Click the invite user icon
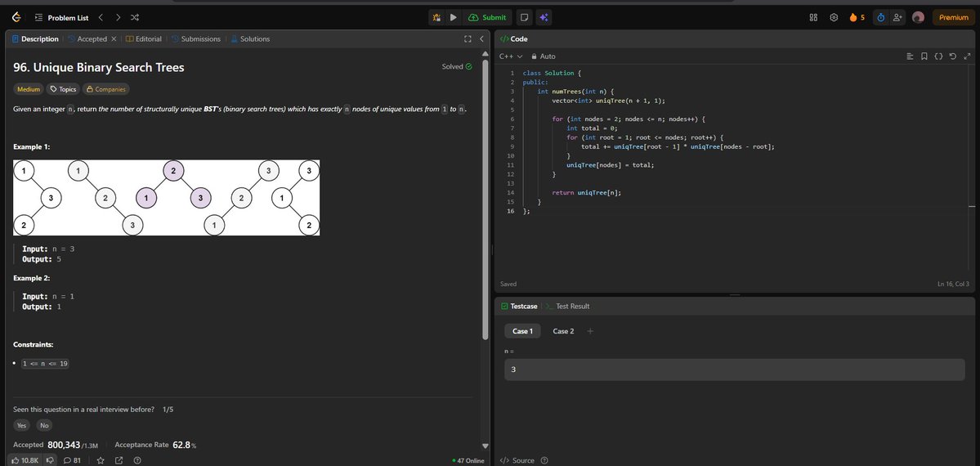 pyautogui.click(x=897, y=17)
